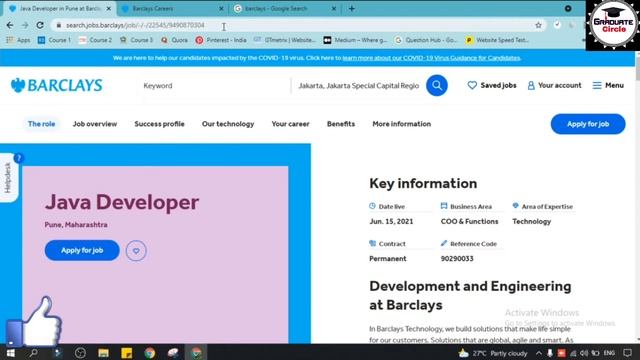Image resolution: width=640 pixels, height=360 pixels.
Task: Open Chrome from taskbar
Action: coord(150,353)
